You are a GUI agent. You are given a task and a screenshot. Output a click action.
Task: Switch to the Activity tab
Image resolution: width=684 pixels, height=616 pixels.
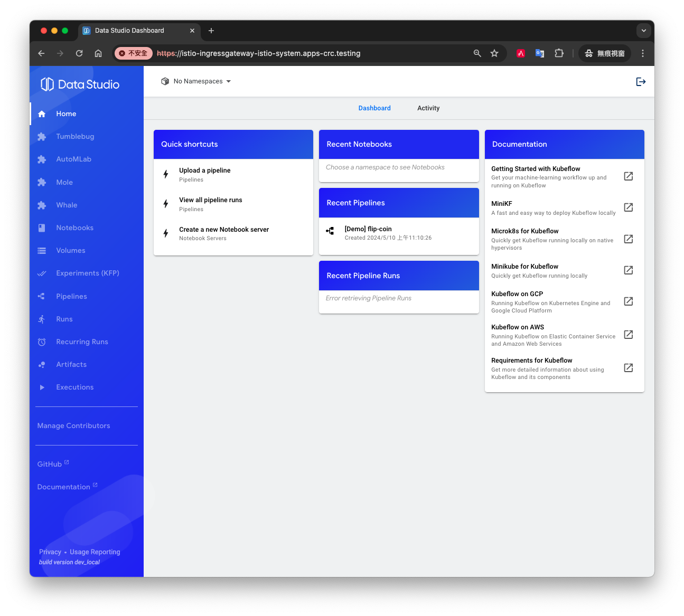(x=428, y=108)
